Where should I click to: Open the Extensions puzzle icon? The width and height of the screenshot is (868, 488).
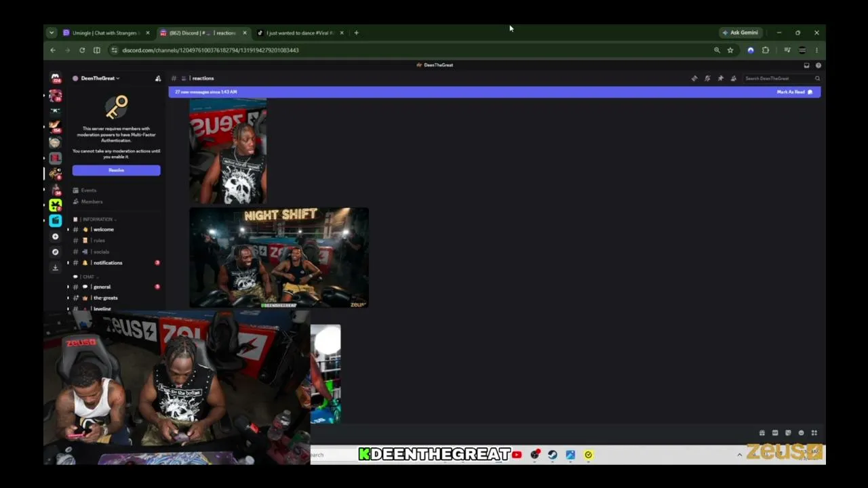(766, 50)
